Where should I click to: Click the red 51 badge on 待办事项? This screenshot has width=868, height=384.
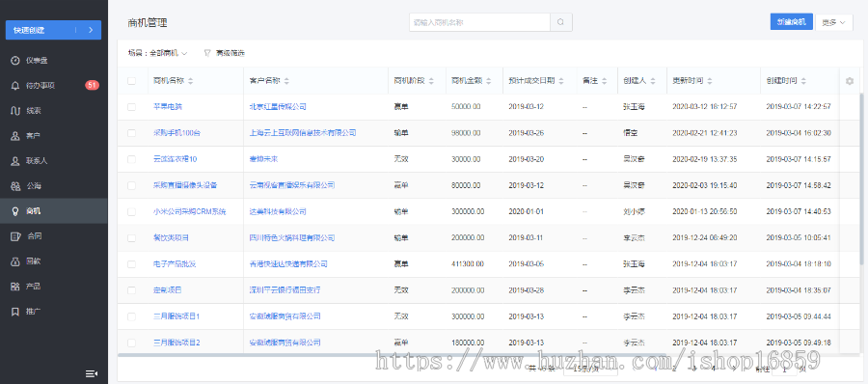92,85
